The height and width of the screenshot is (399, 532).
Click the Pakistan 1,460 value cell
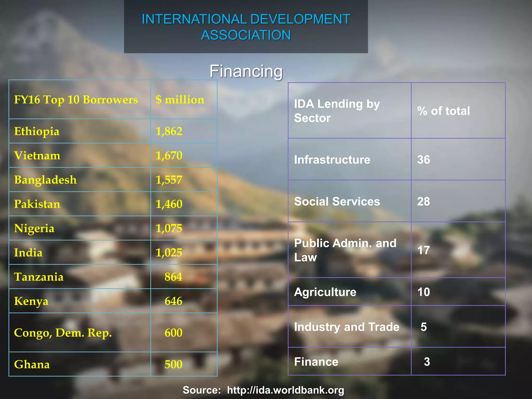coord(169,204)
